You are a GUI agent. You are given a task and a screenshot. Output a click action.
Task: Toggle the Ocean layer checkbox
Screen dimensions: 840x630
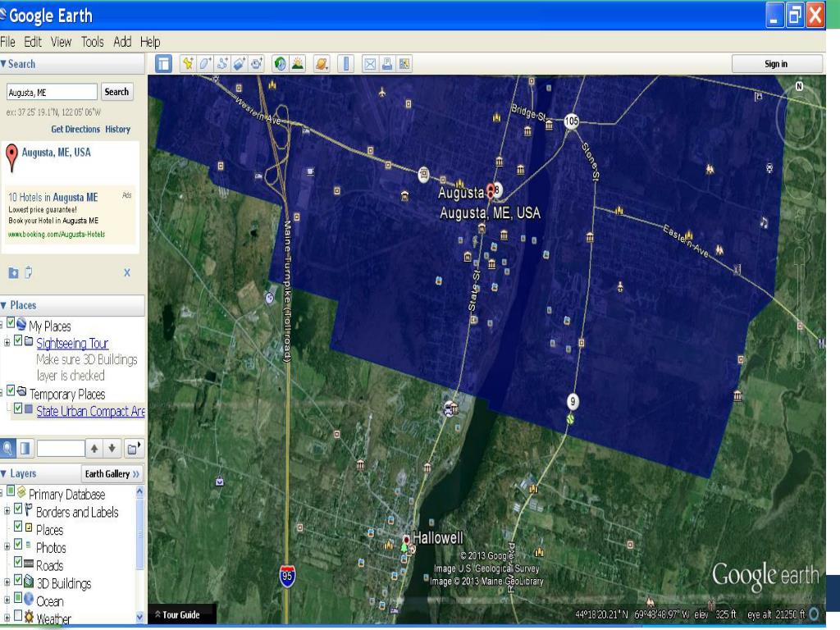click(x=18, y=597)
